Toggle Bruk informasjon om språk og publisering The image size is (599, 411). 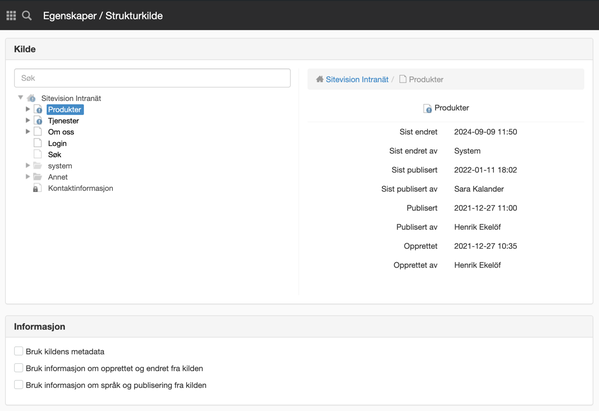tap(18, 385)
